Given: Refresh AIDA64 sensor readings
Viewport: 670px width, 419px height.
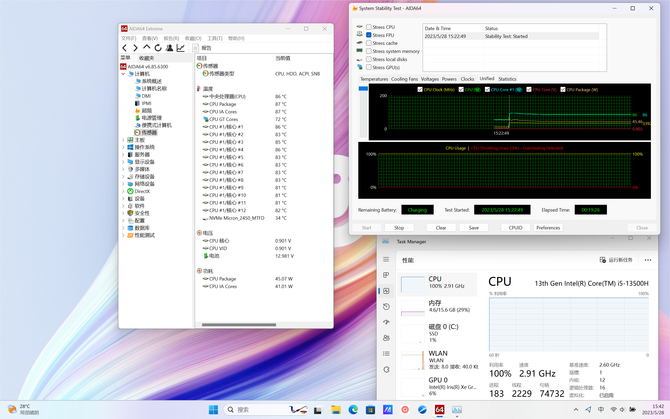Looking at the screenshot, I should click(158, 48).
